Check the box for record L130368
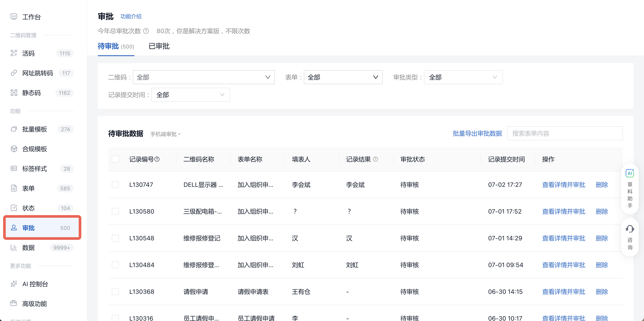The image size is (644, 321). [x=115, y=292]
